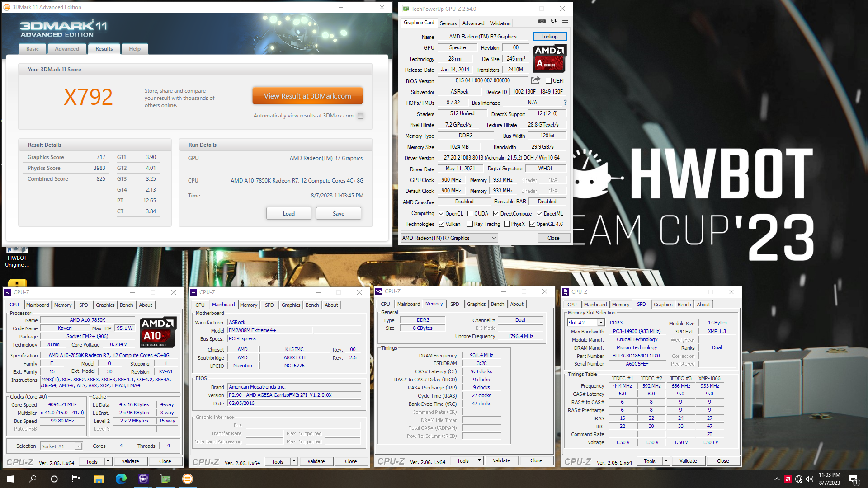868x488 pixels.
Task: Click the GPU-Z title bar icon
Action: pos(406,9)
